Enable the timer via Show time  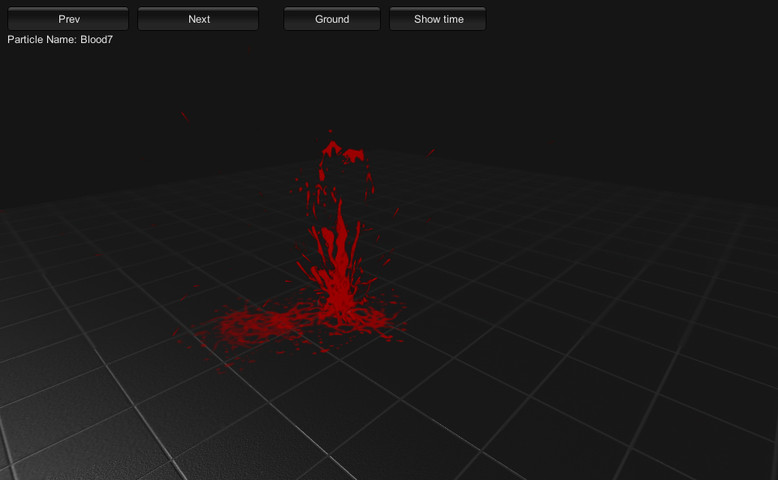[438, 19]
